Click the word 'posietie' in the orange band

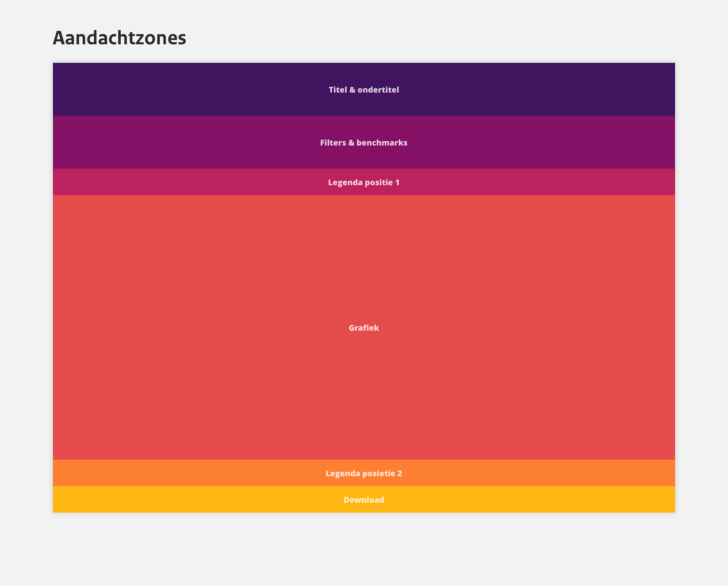tap(379, 474)
